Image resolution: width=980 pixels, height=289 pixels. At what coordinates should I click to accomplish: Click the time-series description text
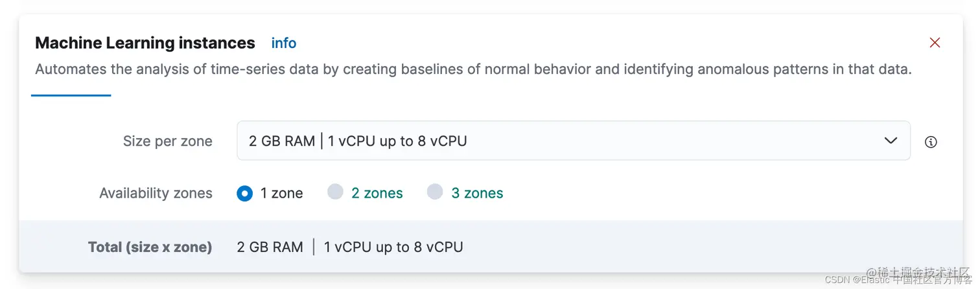473,69
